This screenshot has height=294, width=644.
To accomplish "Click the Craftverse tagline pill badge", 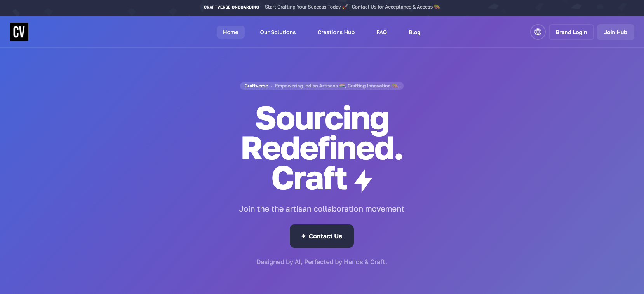I will [x=322, y=86].
